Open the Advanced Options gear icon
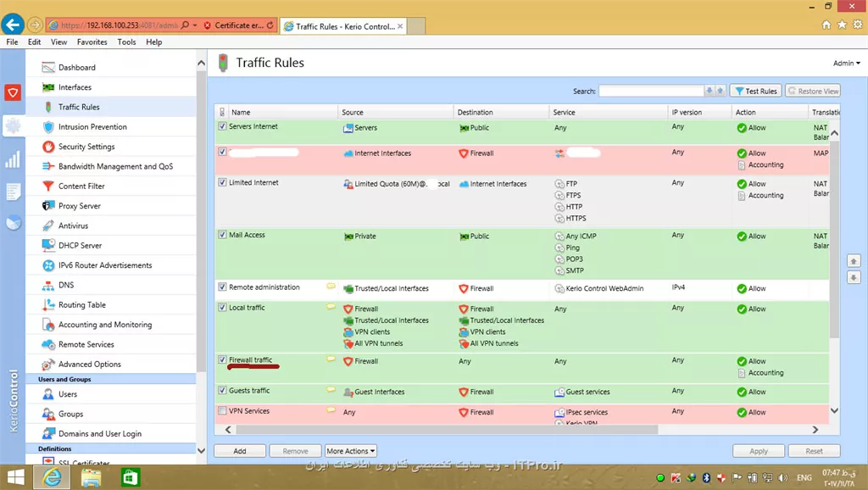The width and height of the screenshot is (868, 490). pyautogui.click(x=48, y=365)
